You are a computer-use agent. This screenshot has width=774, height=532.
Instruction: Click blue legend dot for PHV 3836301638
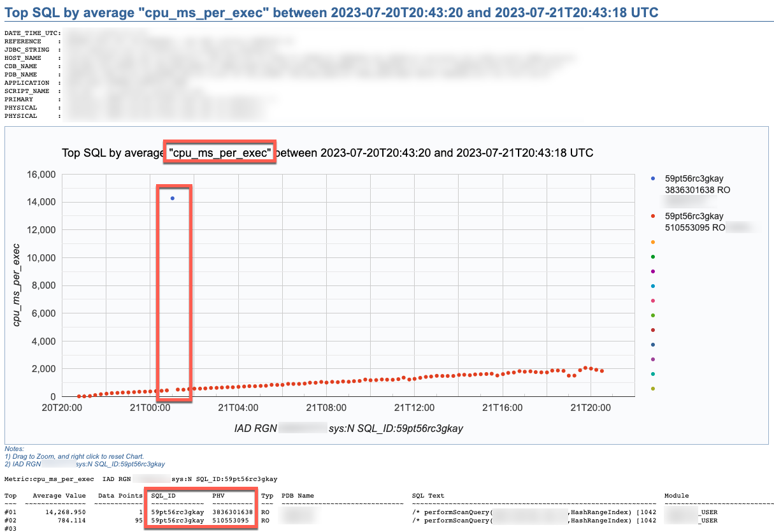[x=653, y=180]
